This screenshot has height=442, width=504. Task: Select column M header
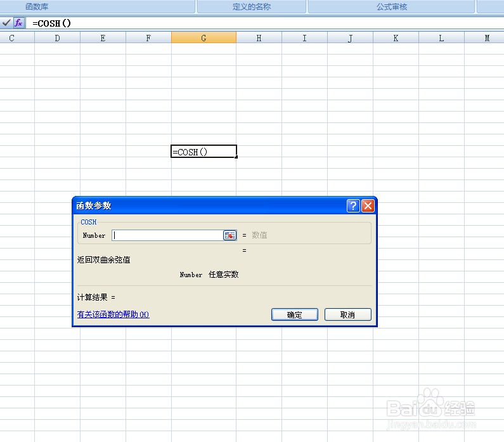coord(484,37)
